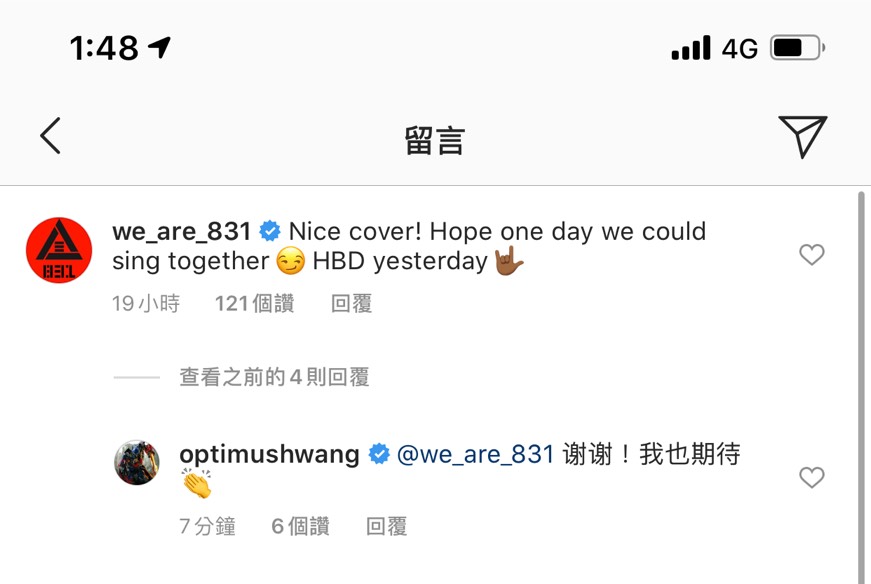Tap 回覆 under optimushwang's reply
Viewport: 871px width, 584px height.
(x=386, y=526)
